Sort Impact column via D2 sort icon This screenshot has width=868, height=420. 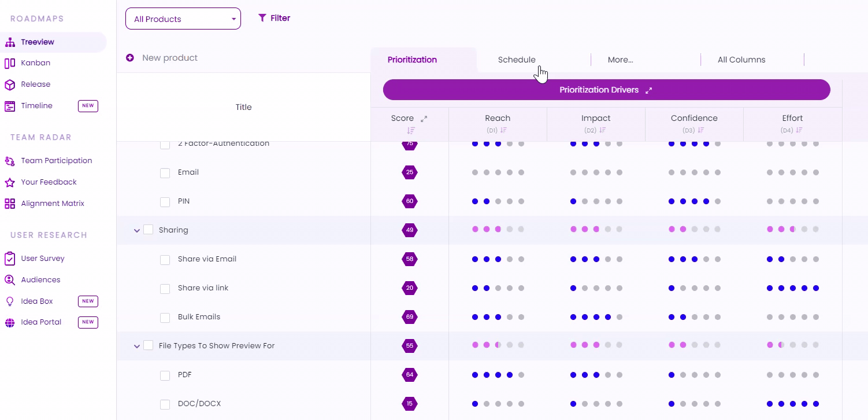pyautogui.click(x=602, y=130)
